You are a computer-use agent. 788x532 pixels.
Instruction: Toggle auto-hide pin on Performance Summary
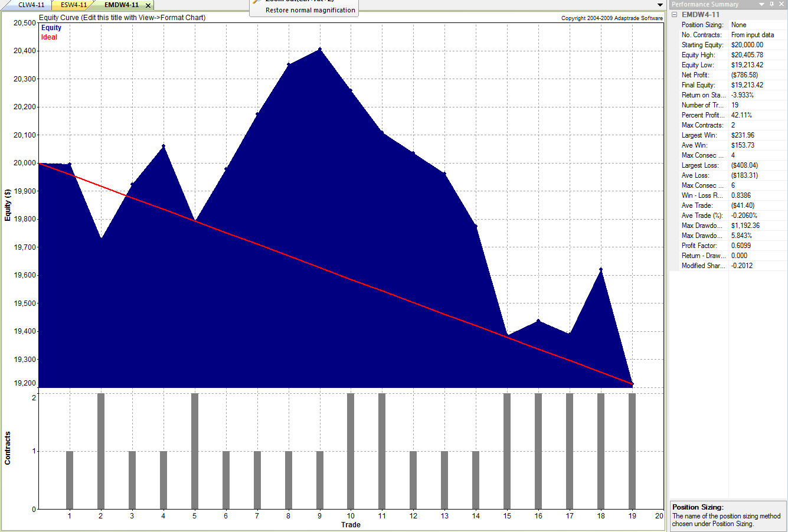click(x=771, y=4)
